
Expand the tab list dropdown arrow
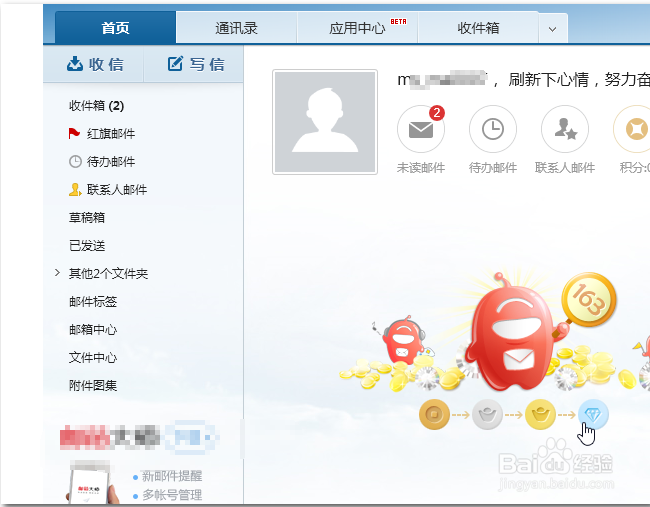[553, 29]
